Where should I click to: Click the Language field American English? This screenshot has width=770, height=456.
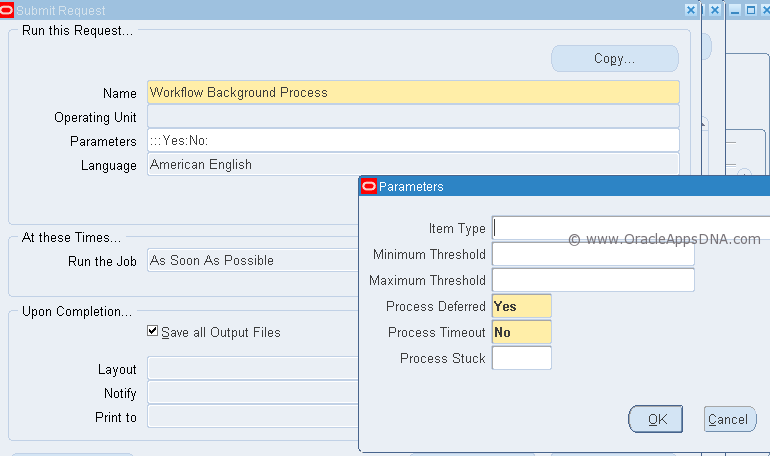coord(413,164)
